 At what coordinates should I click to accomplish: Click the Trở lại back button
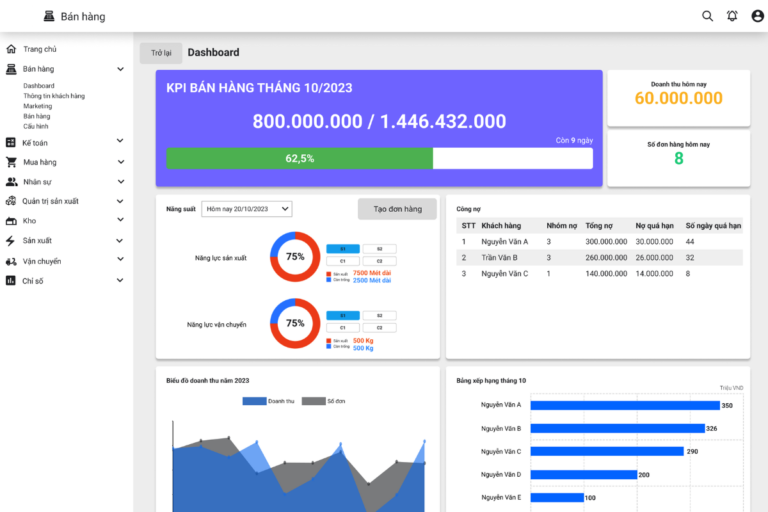pyautogui.click(x=161, y=53)
